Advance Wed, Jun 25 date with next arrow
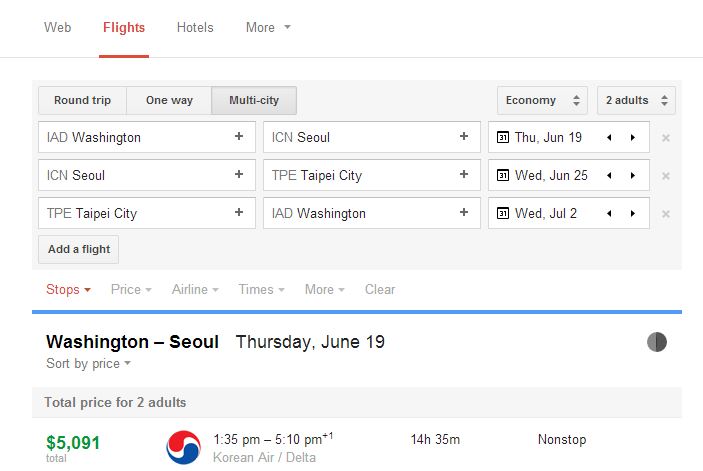The height and width of the screenshot is (471, 703). 633,175
